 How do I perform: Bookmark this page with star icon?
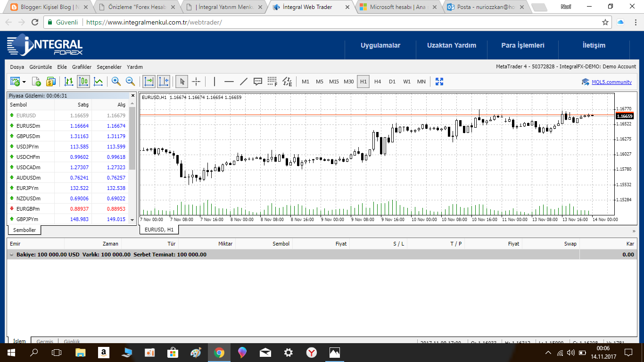pyautogui.click(x=605, y=22)
